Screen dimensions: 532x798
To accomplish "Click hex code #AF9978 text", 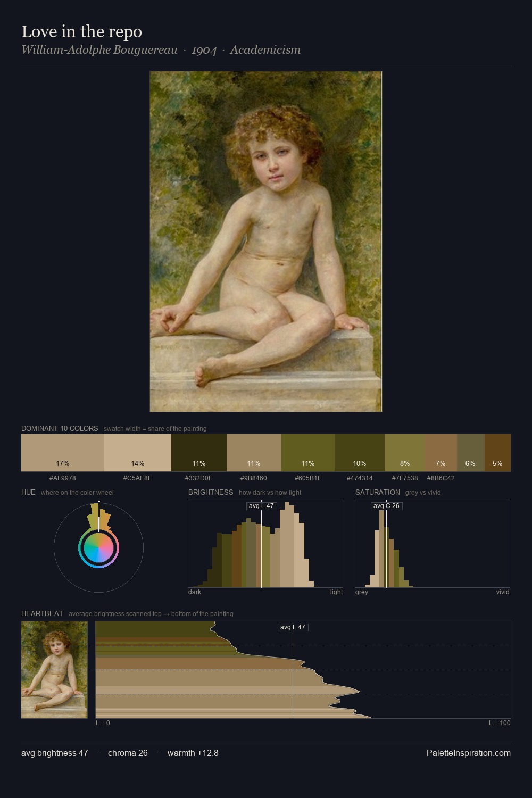I will [63, 478].
